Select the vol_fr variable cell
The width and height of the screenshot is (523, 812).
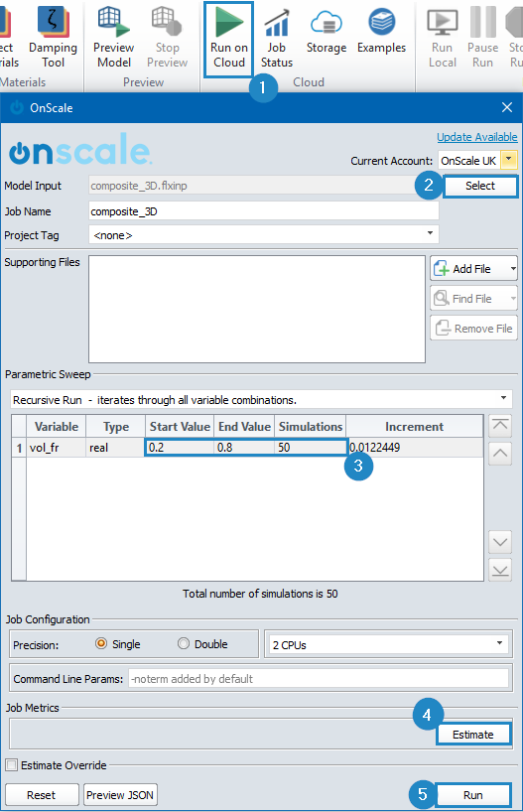(x=56, y=448)
